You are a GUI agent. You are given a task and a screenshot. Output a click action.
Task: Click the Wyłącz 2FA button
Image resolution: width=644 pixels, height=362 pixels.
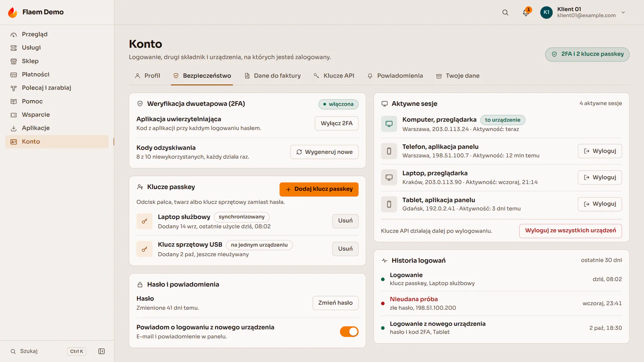point(336,123)
